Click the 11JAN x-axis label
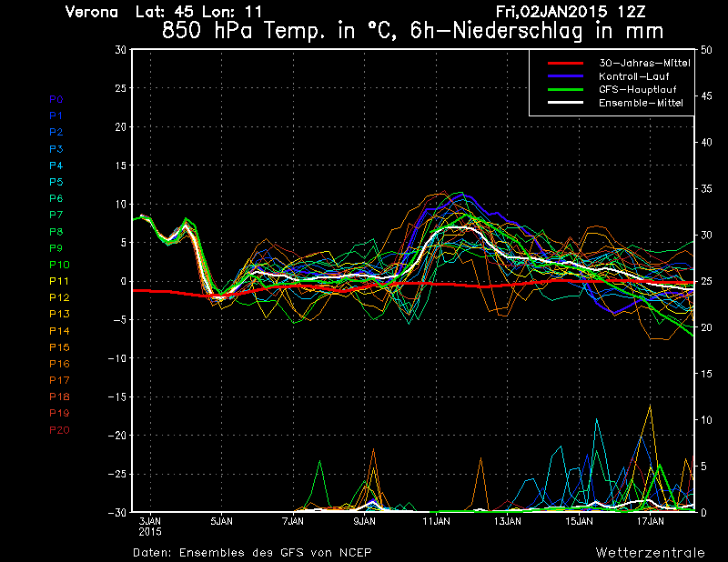 tap(436, 521)
